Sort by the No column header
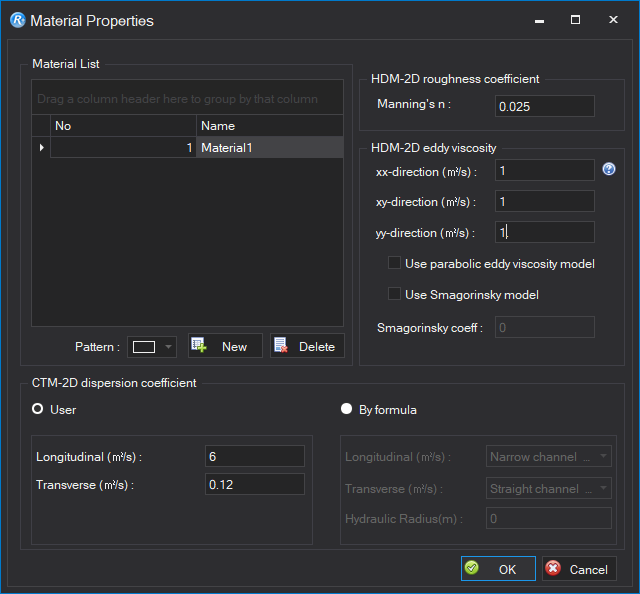Viewport: 640px width, 594px height. tap(122, 126)
